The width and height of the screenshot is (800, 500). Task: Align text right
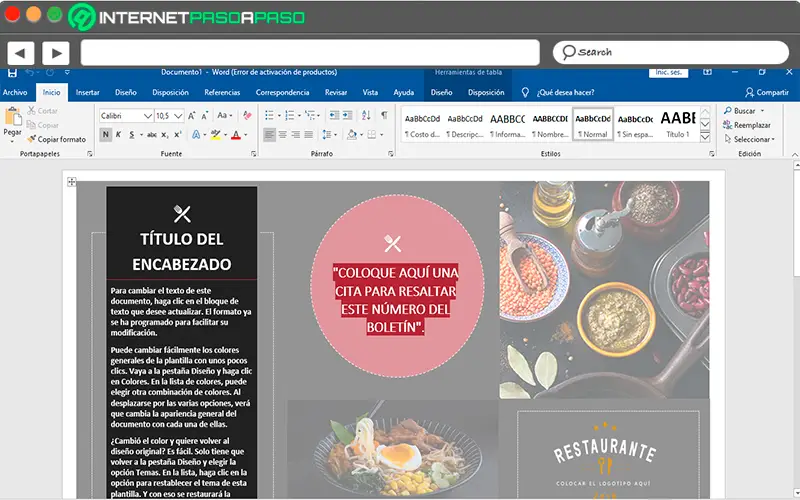coord(296,135)
